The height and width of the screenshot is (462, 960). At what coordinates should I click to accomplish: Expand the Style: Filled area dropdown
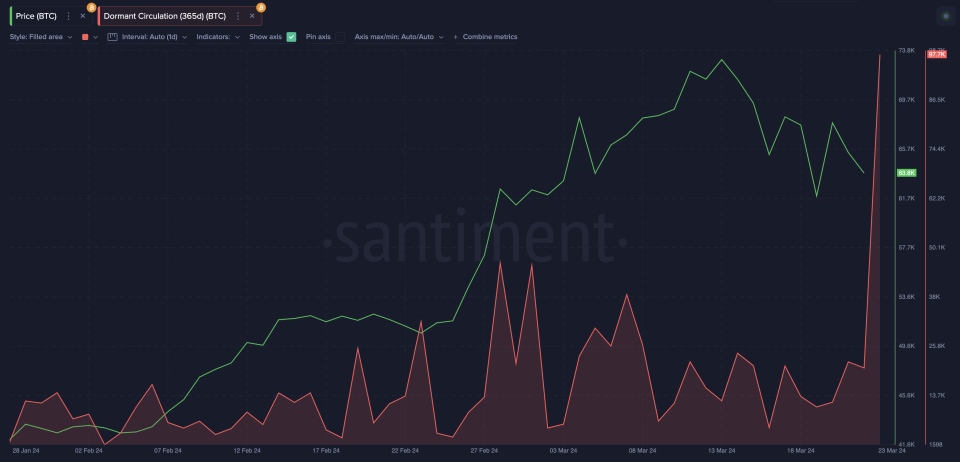click(40, 37)
